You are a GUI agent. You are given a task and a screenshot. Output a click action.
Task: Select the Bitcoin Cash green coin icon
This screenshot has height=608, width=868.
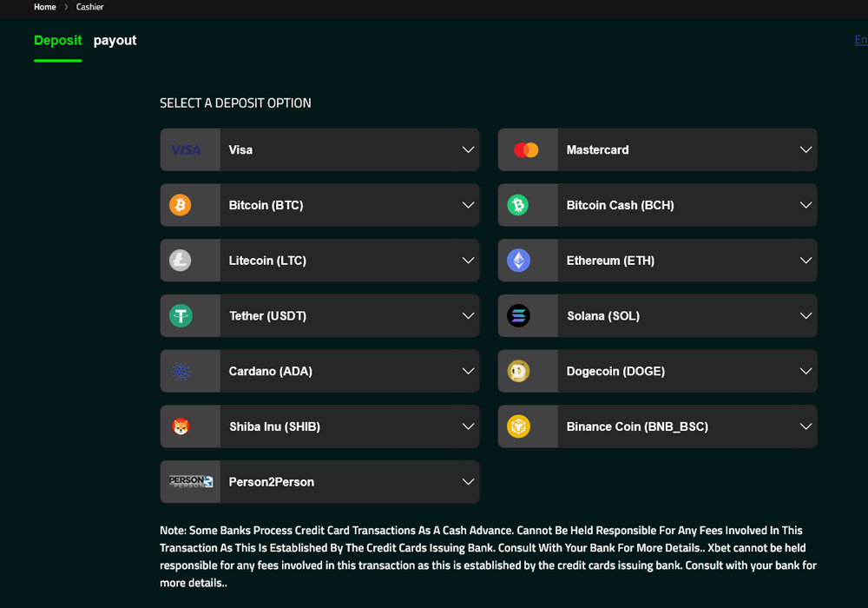[x=518, y=205]
